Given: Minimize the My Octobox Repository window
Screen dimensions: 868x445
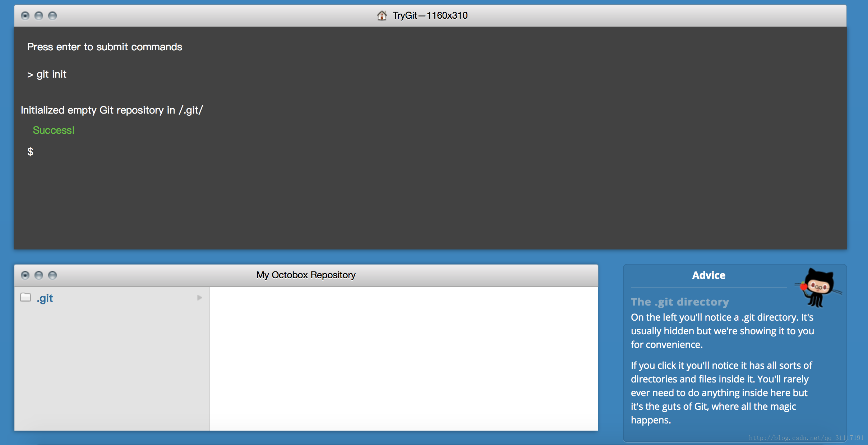Looking at the screenshot, I should [39, 275].
